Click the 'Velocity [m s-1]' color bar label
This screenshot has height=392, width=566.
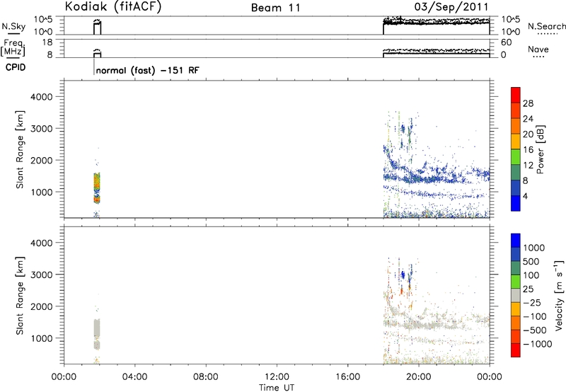[559, 295]
